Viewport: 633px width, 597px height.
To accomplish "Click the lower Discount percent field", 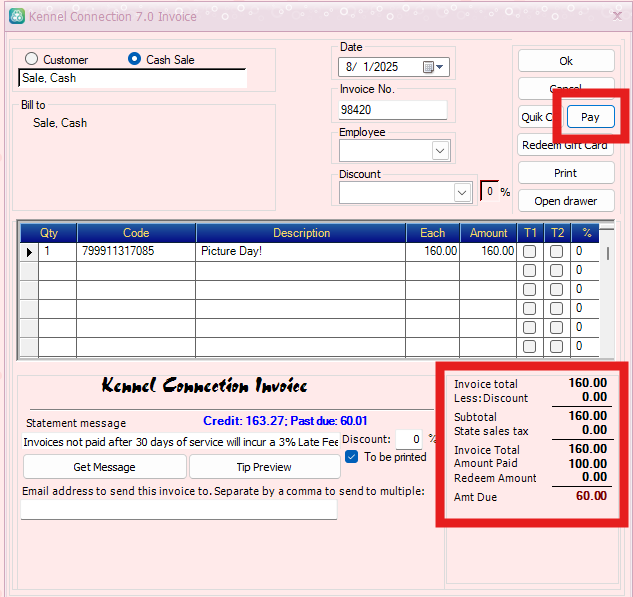I will click(409, 439).
